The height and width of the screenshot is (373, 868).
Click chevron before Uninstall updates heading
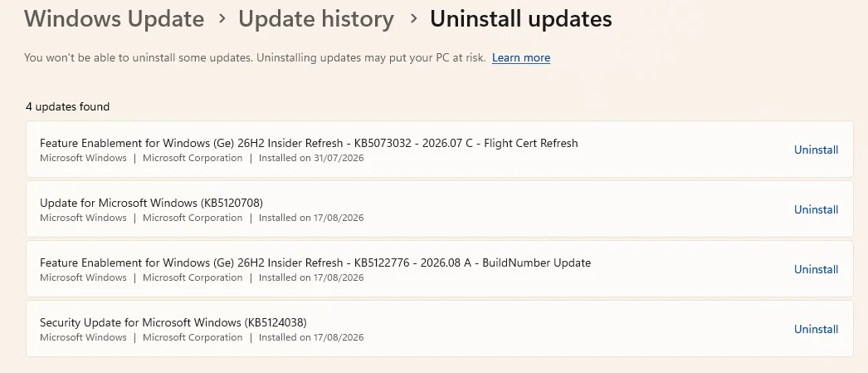click(413, 19)
